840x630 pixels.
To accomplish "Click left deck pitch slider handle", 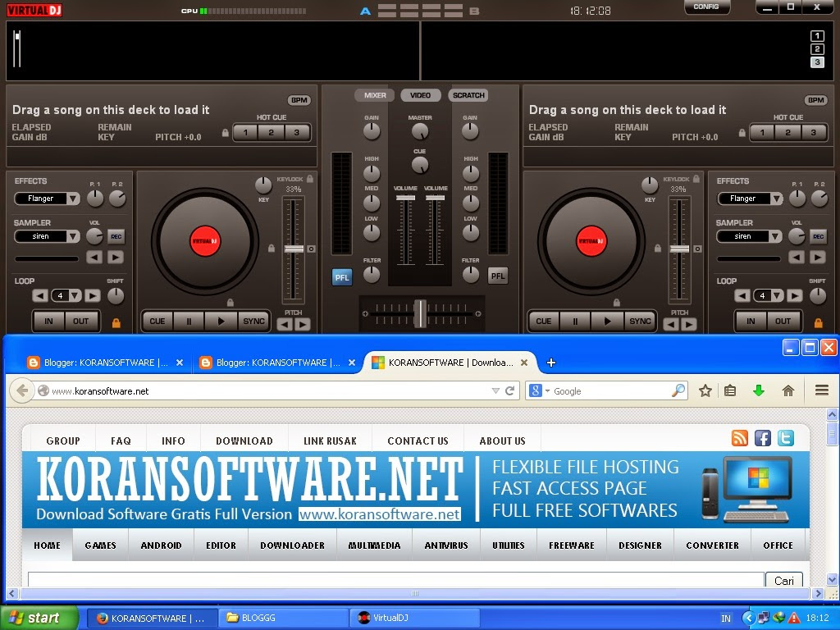I will click(x=294, y=249).
